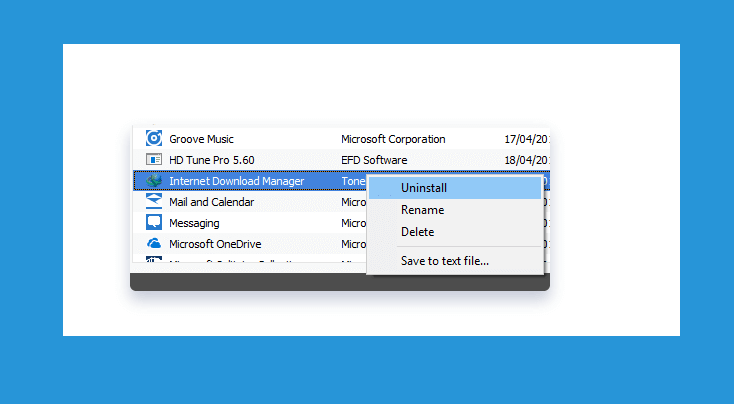Select the Groove Music row name
The image size is (734, 404).
201,139
